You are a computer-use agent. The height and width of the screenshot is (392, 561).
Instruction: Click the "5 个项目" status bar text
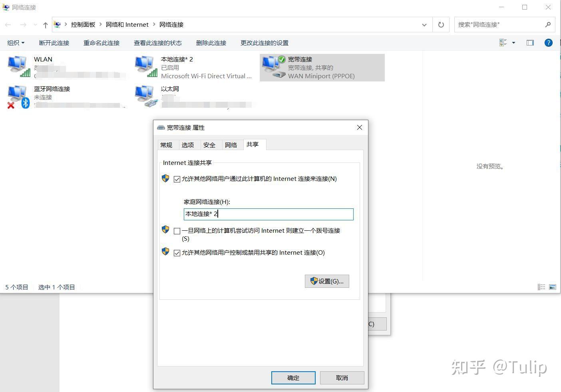(17, 287)
